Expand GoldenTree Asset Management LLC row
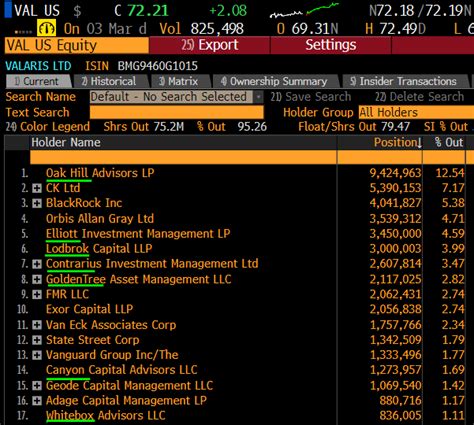 [x=37, y=279]
